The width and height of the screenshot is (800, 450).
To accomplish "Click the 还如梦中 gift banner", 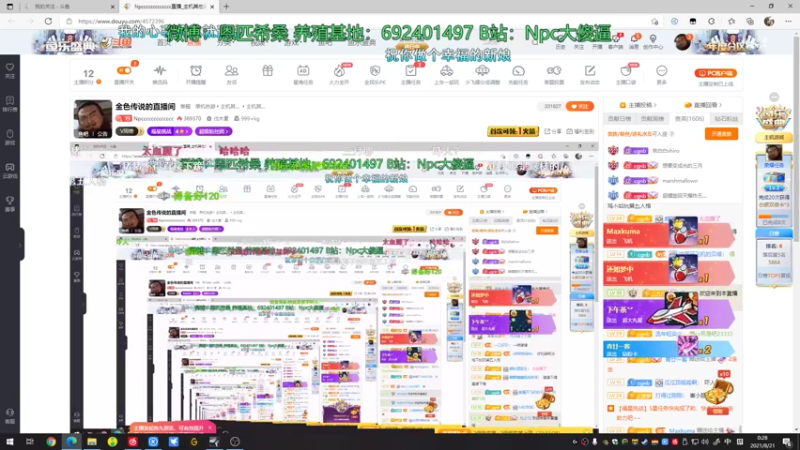I will [x=669, y=273].
